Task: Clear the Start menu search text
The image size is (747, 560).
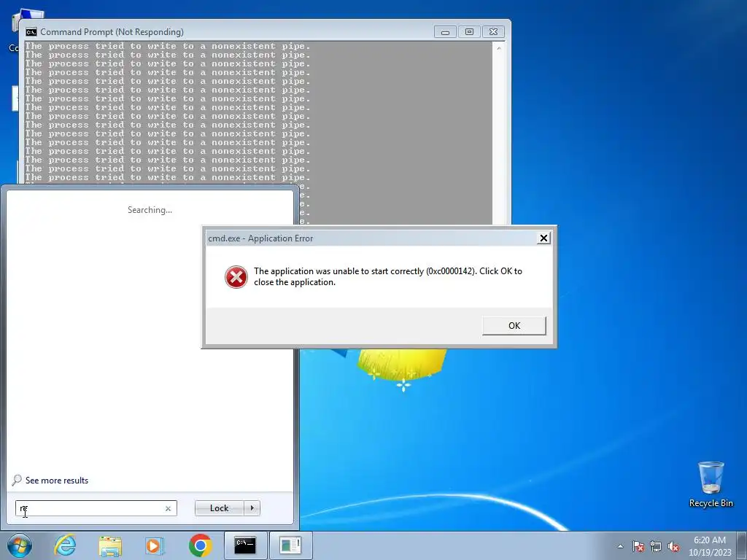Action: 169,508
